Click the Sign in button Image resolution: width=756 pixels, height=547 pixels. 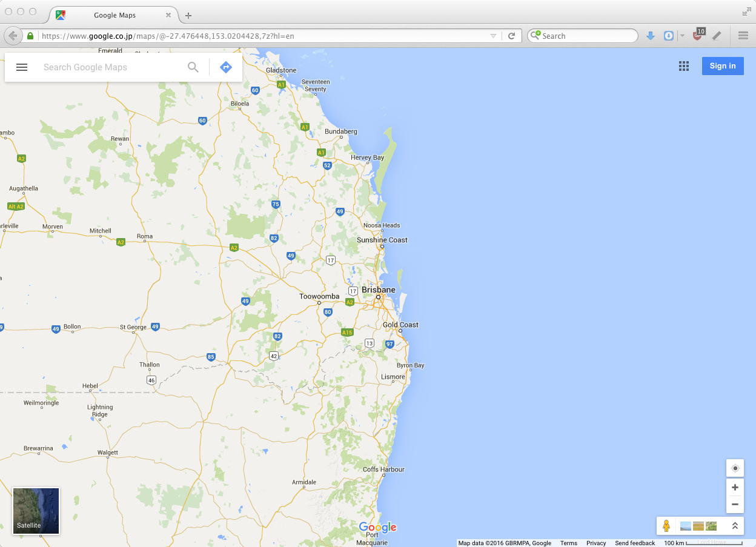[x=723, y=66]
